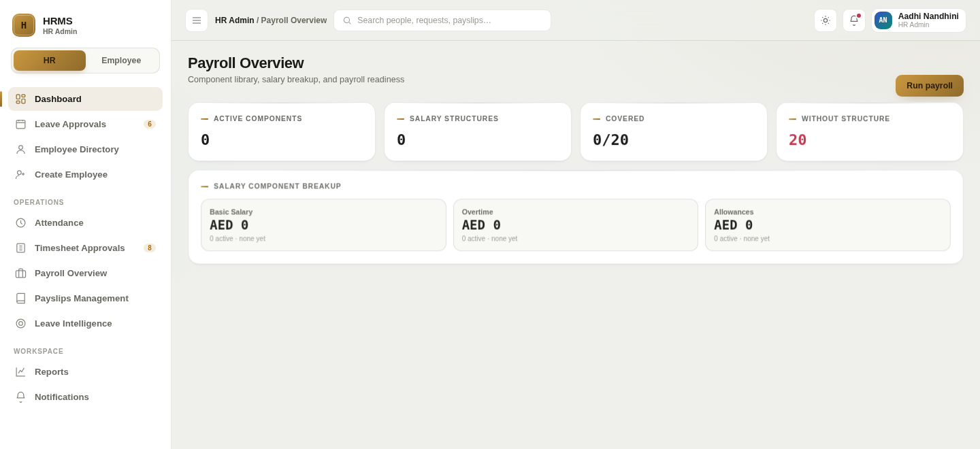Open Create Employee menu item
980x449 pixels.
pyautogui.click(x=85, y=175)
